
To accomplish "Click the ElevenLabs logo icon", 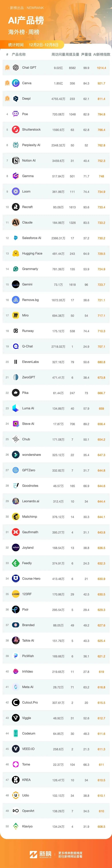I will (15, 362).
